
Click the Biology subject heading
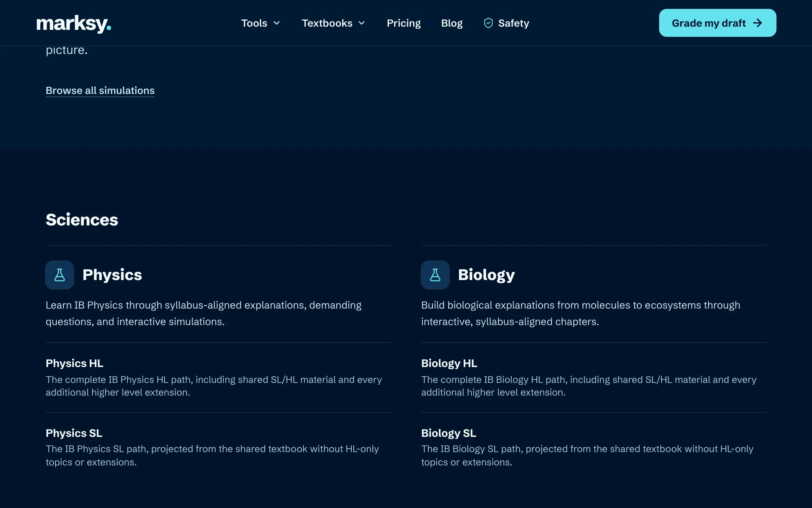[x=486, y=276]
